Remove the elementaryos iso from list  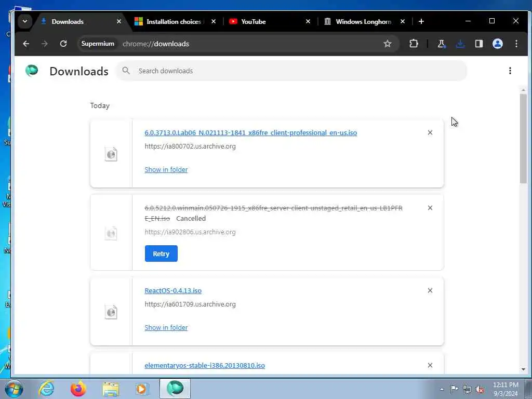(x=430, y=365)
